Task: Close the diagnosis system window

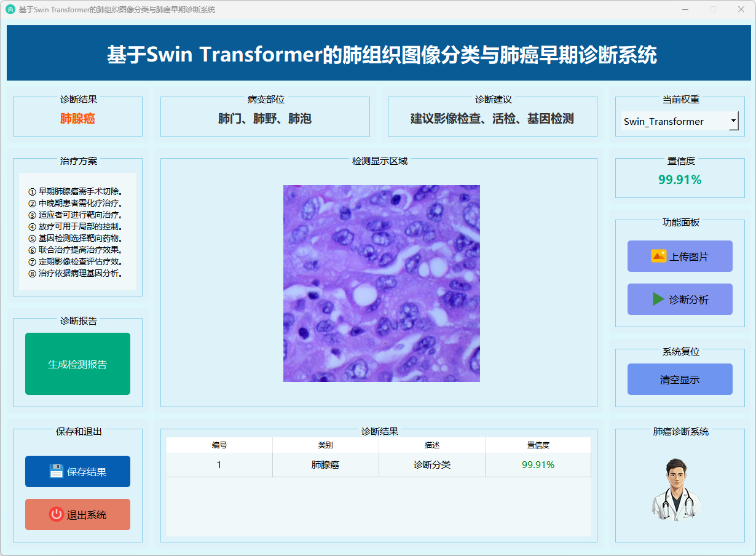Action: point(741,10)
